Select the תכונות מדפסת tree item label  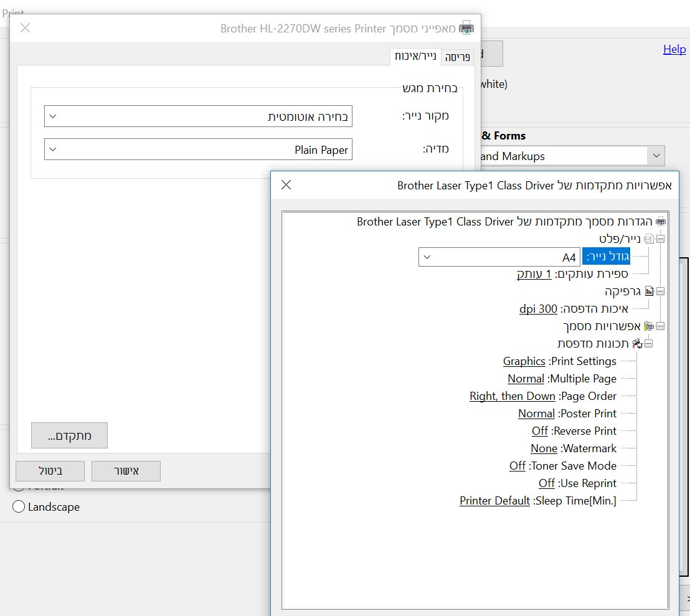593,344
